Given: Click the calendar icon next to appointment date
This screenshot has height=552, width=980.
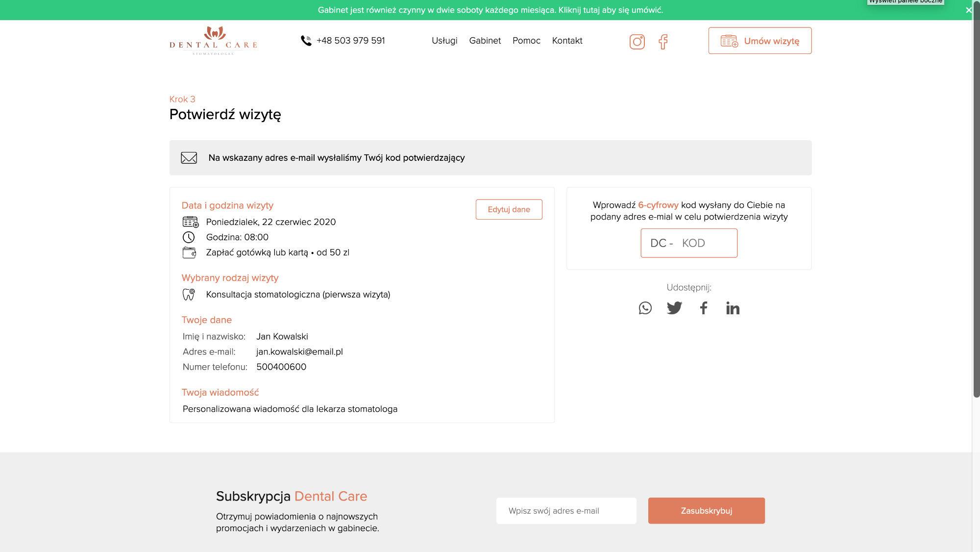Looking at the screenshot, I should click(x=190, y=222).
